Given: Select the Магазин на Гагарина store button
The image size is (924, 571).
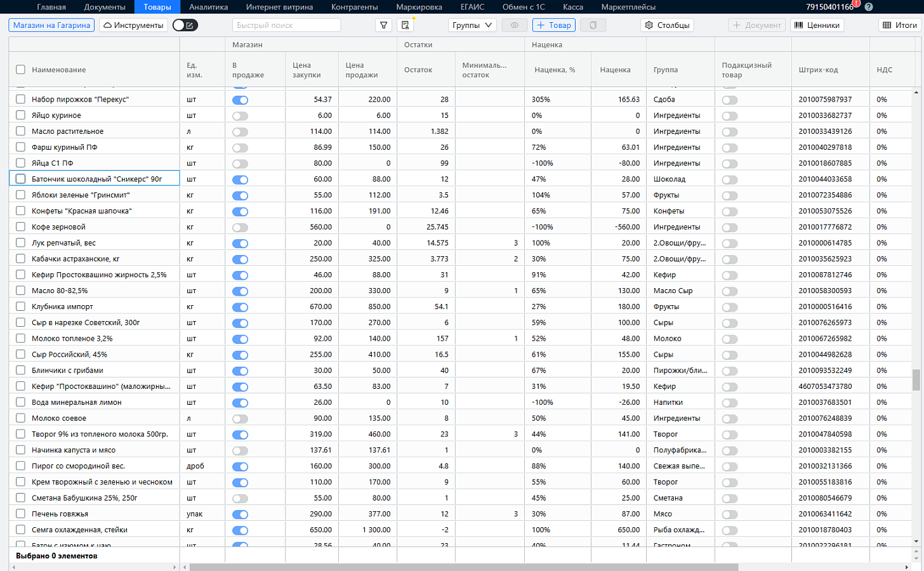Looking at the screenshot, I should click(x=51, y=25).
